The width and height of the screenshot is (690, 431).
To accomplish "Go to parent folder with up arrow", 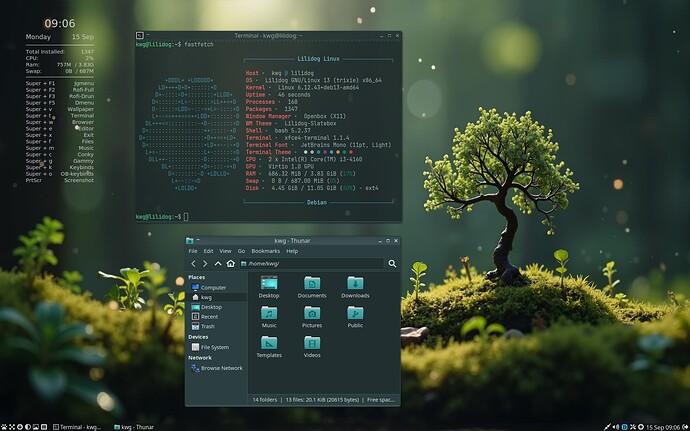I will tap(218, 263).
